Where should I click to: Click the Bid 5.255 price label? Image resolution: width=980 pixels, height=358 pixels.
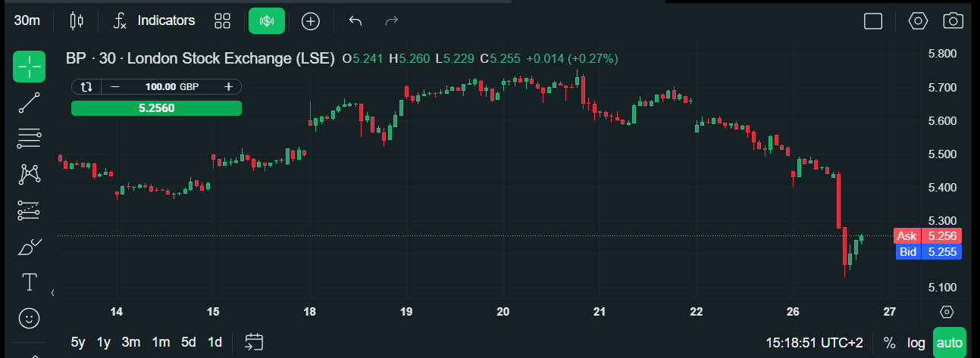(x=928, y=251)
